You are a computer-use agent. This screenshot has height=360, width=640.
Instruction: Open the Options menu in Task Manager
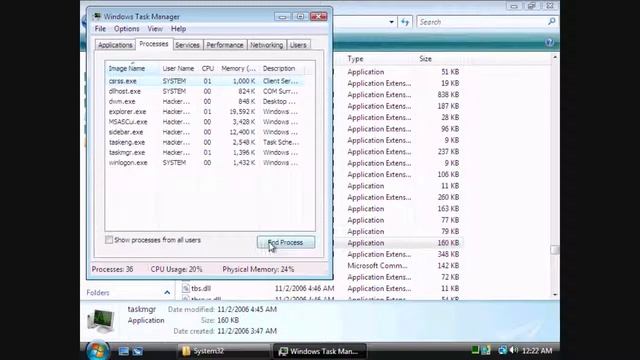[127, 29]
